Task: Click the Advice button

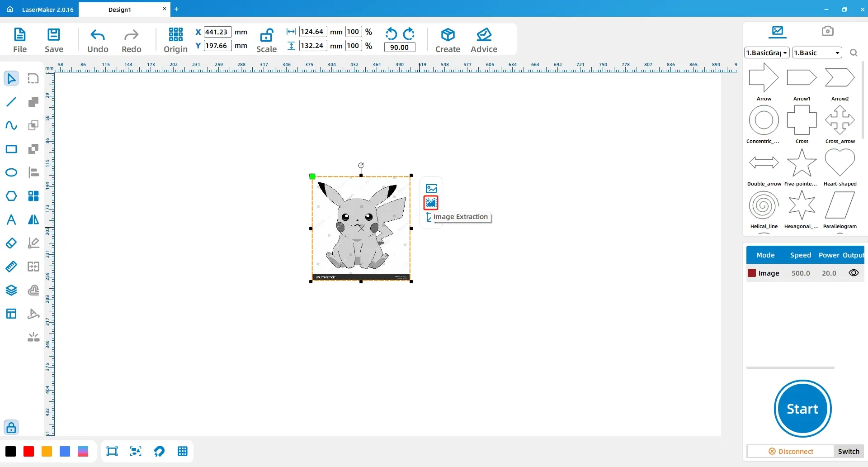Action: coord(484,40)
